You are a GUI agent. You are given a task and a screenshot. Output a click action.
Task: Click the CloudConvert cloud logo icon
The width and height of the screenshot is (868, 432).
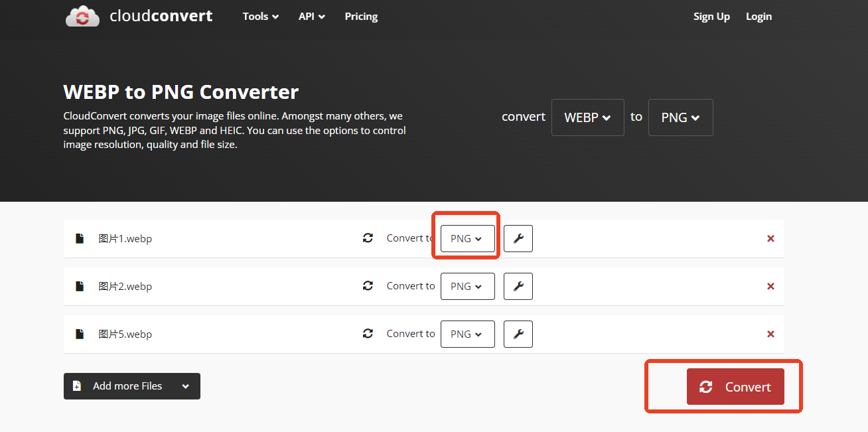(82, 16)
